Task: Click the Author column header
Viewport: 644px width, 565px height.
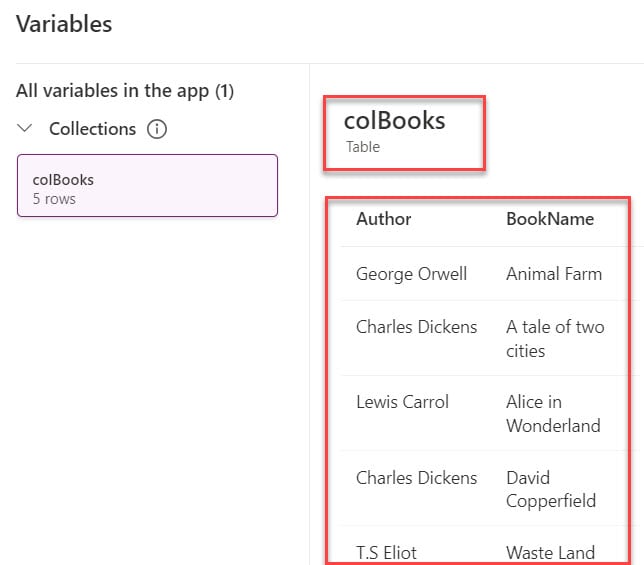Action: tap(384, 219)
